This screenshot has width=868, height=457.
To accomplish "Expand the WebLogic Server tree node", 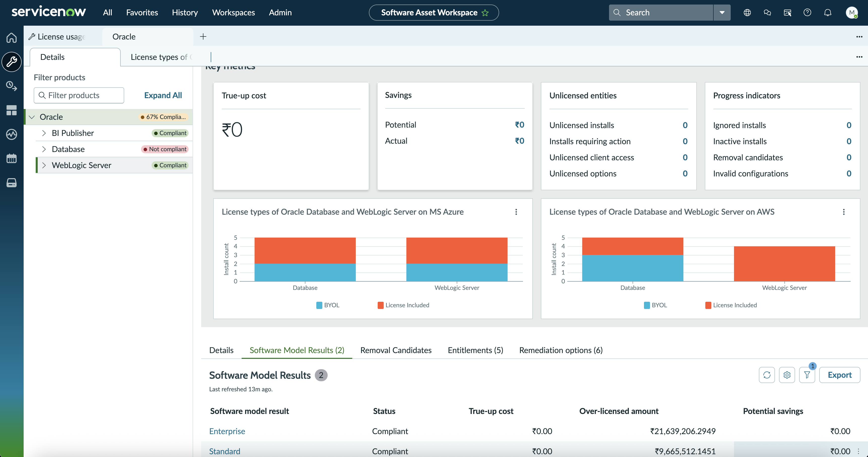I will [x=44, y=165].
